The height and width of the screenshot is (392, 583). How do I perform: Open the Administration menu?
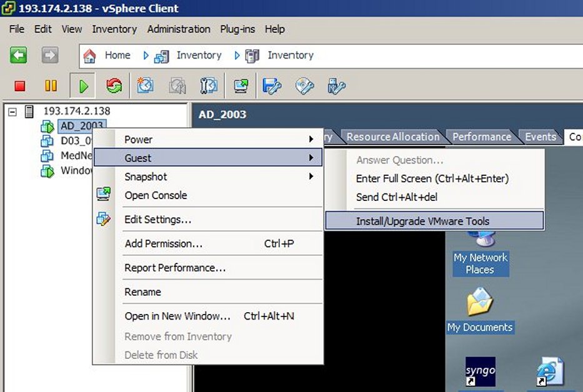(179, 29)
